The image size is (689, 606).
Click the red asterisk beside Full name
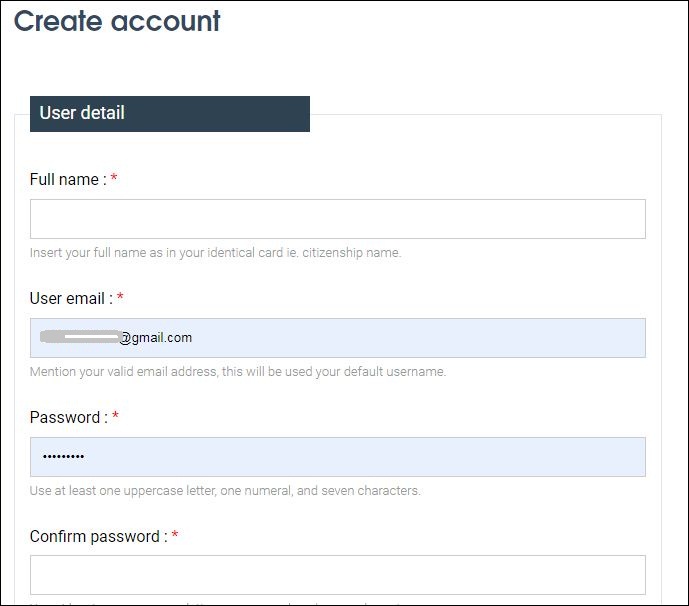click(x=114, y=180)
